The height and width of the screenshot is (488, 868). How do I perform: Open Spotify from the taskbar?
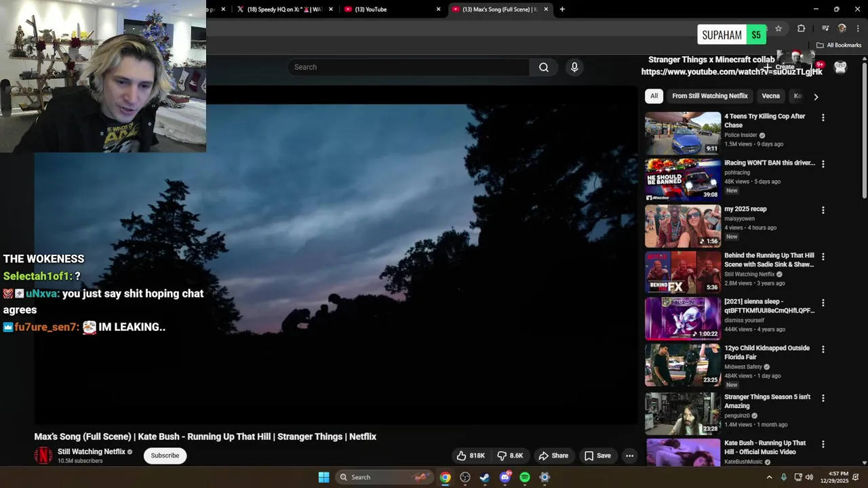tap(525, 477)
